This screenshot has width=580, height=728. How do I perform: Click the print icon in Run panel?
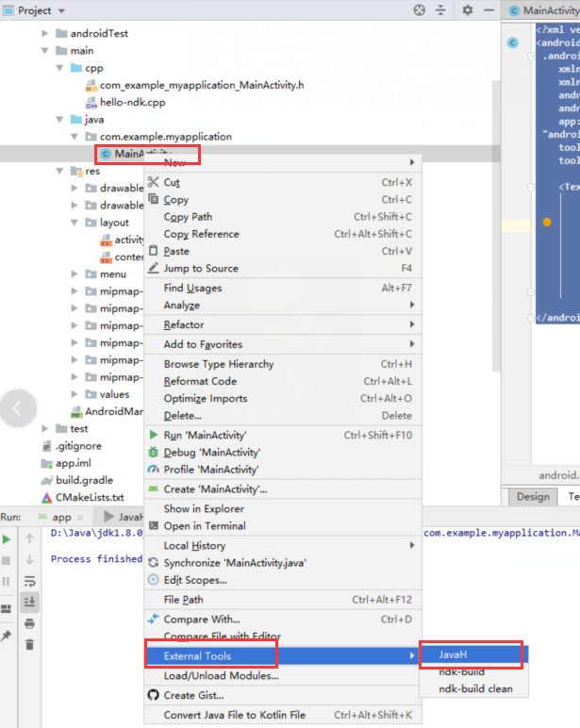tap(30, 623)
